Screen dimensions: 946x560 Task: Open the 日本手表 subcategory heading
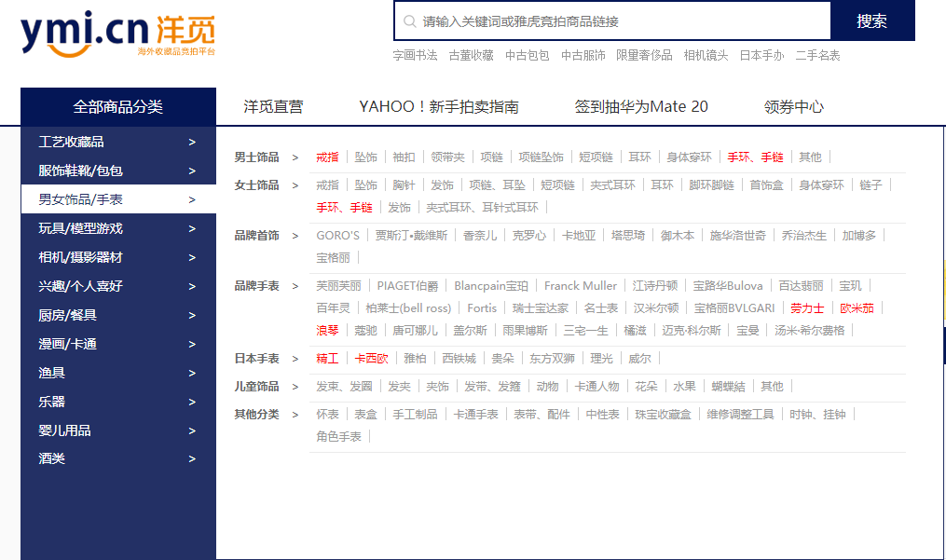(x=256, y=359)
